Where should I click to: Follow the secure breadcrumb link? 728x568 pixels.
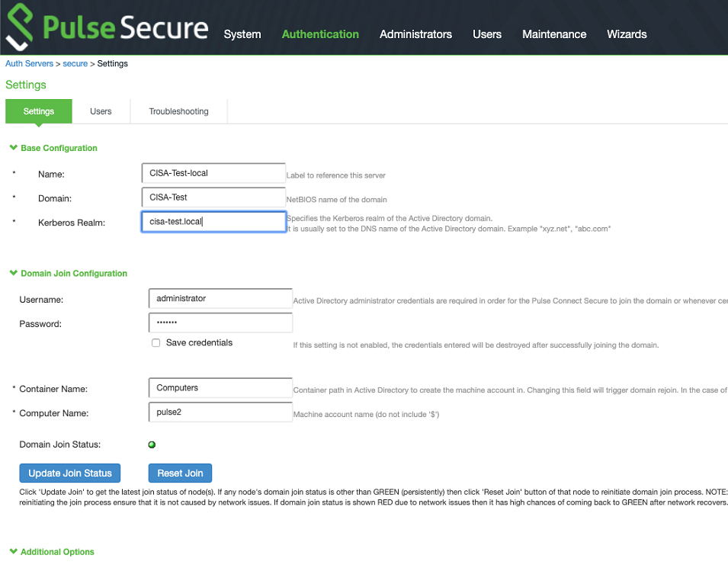coord(75,63)
